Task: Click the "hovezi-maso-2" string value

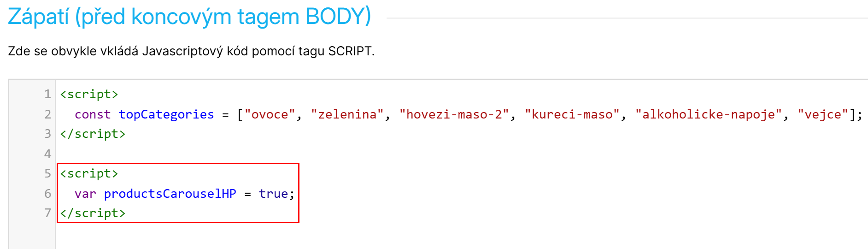Action: tap(454, 114)
